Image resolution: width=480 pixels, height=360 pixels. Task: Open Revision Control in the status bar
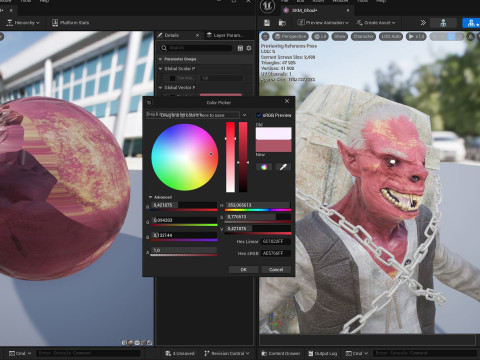pyautogui.click(x=227, y=353)
